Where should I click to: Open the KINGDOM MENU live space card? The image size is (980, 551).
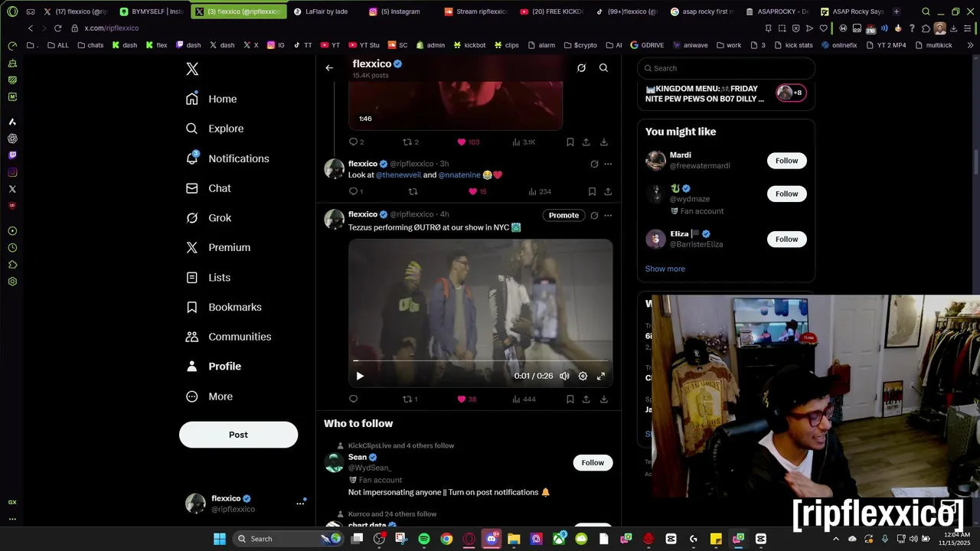click(726, 93)
